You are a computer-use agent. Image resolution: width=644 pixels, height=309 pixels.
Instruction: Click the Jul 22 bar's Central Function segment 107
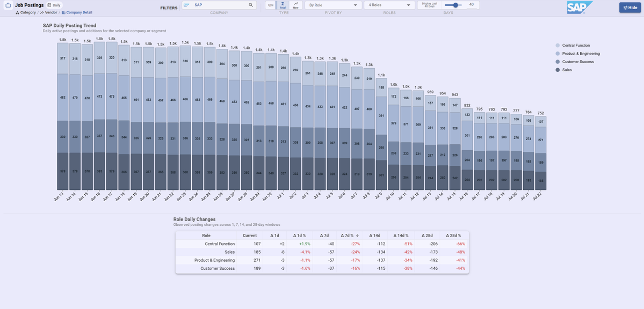point(540,121)
